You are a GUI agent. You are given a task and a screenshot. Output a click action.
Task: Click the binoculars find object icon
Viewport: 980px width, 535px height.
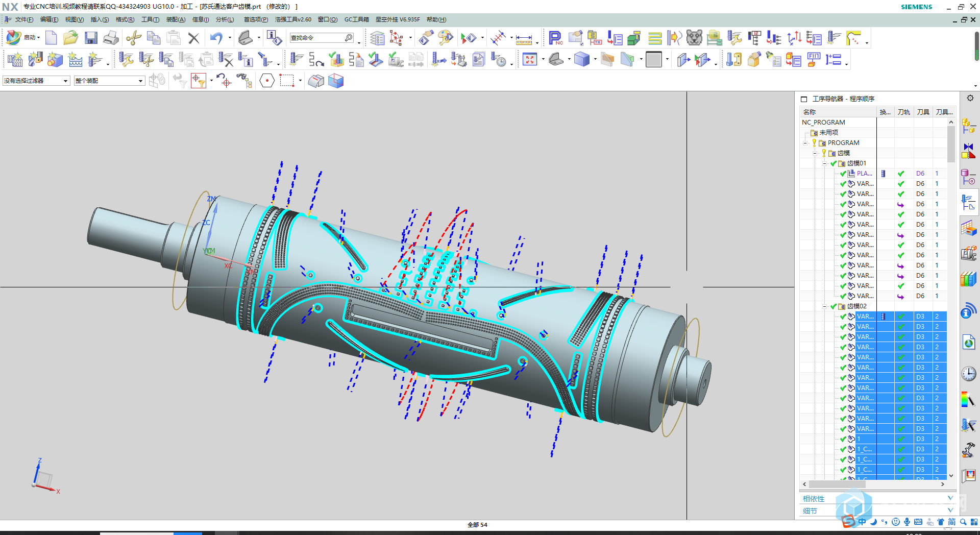(x=244, y=81)
